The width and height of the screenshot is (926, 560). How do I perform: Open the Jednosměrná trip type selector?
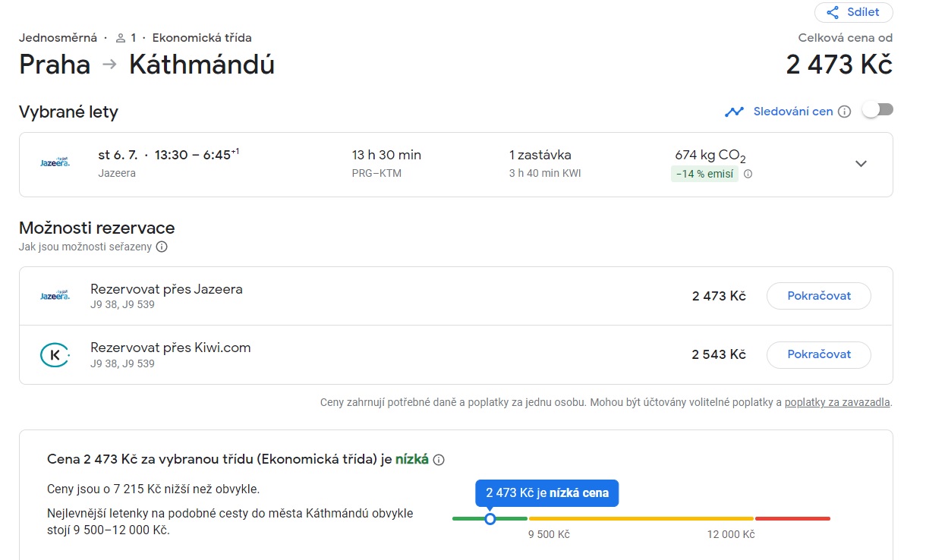tap(58, 38)
